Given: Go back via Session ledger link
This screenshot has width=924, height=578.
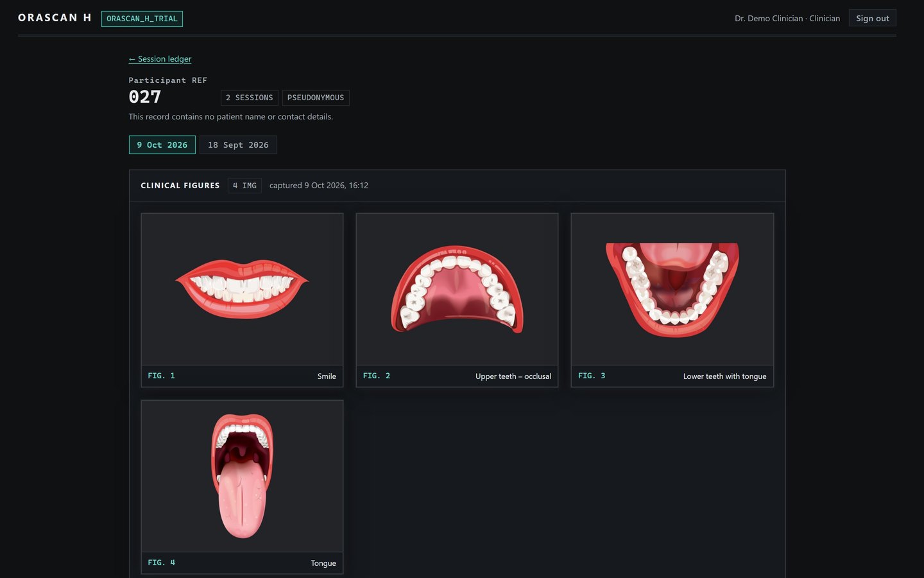Looking at the screenshot, I should tap(160, 59).
